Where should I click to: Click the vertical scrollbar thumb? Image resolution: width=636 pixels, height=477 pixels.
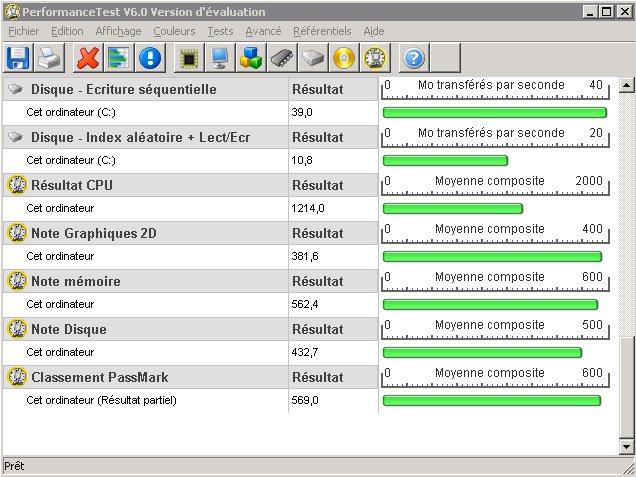[627, 387]
